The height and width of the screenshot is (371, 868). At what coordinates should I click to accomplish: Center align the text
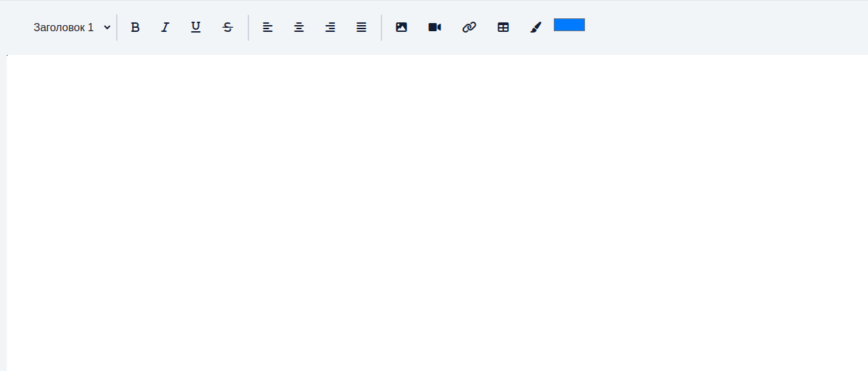[299, 27]
